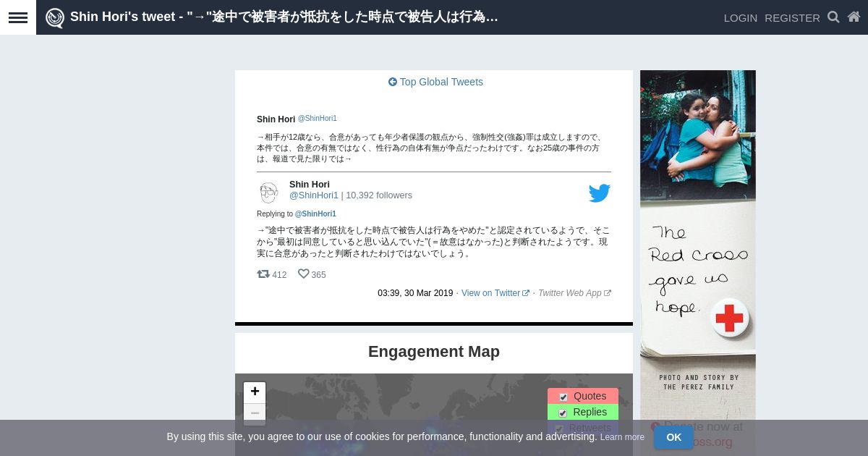Open the hamburger menu

point(17,17)
